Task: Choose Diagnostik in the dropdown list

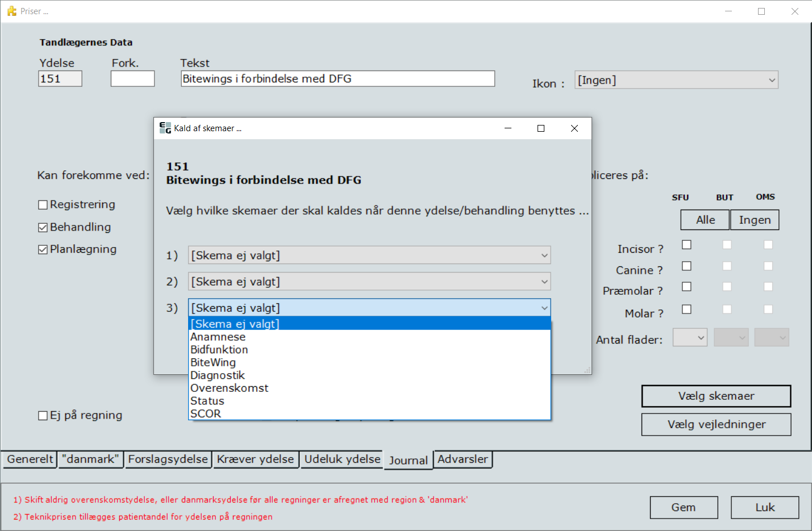Action: [369, 375]
